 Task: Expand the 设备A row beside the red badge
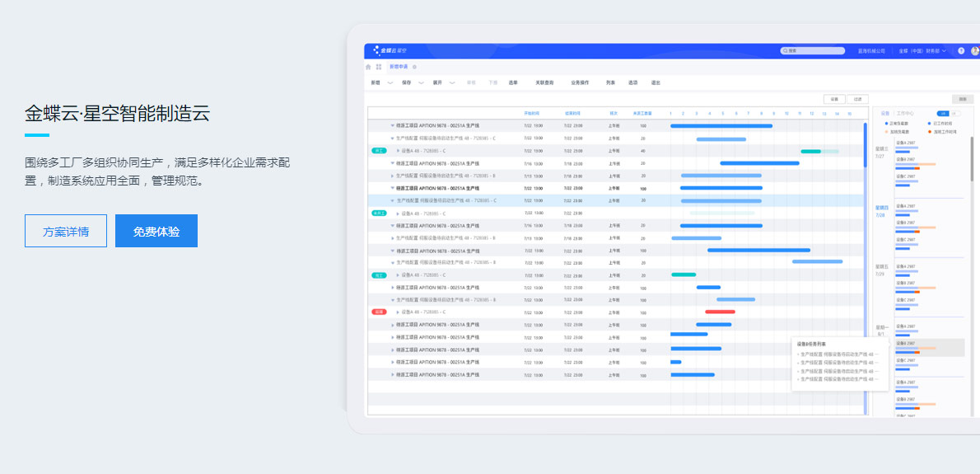tap(398, 312)
